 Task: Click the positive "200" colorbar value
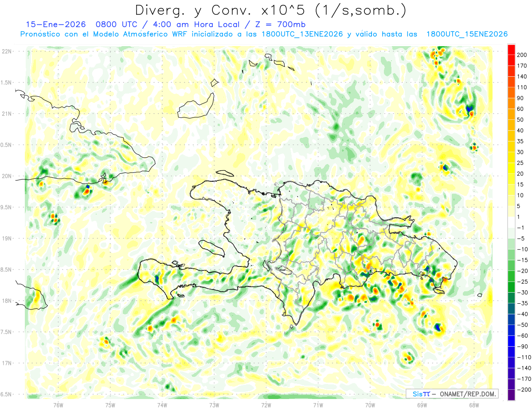click(x=521, y=55)
